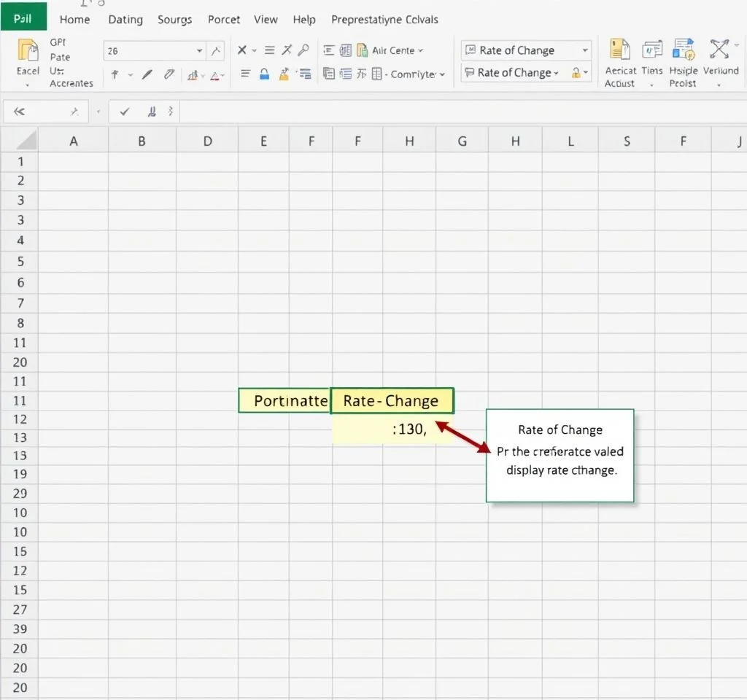Image resolution: width=747 pixels, height=700 pixels.
Task: Click the up arrow icon below the font box
Action: tap(115, 74)
